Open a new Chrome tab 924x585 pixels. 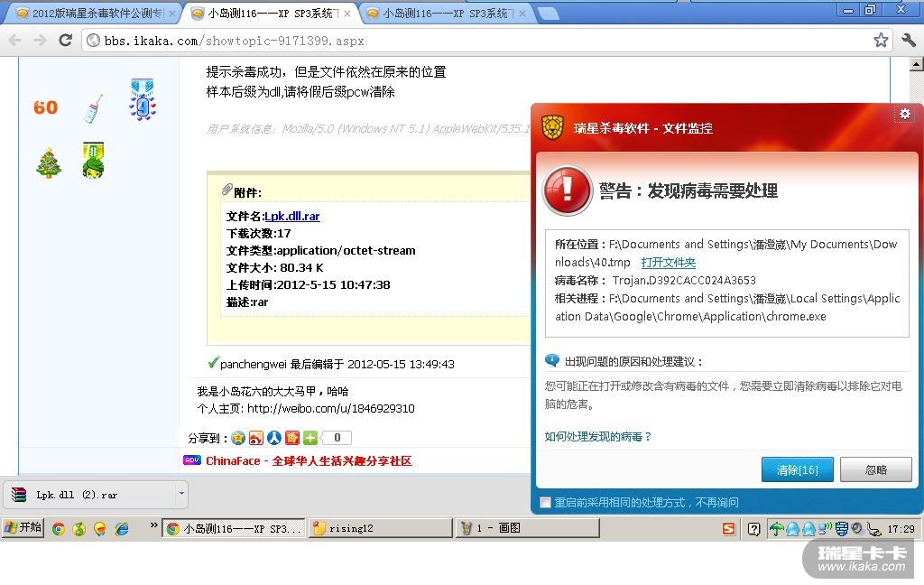(548, 14)
